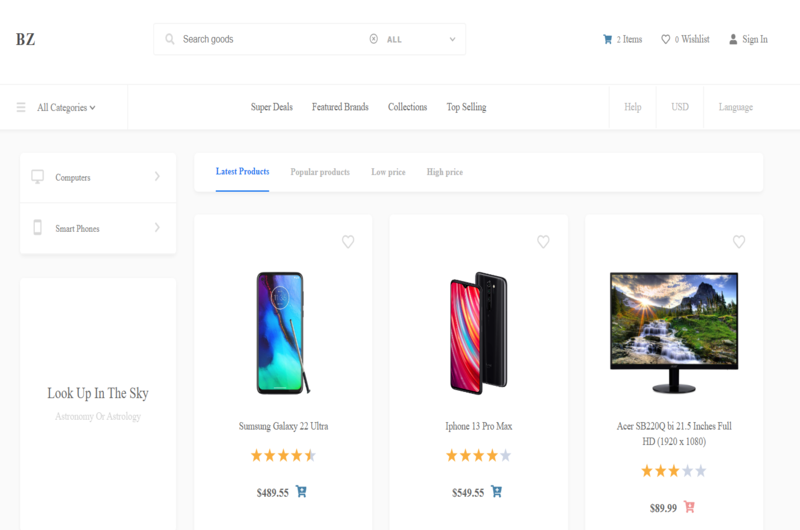
Task: Click the wishlist heart icon in header
Action: point(666,40)
